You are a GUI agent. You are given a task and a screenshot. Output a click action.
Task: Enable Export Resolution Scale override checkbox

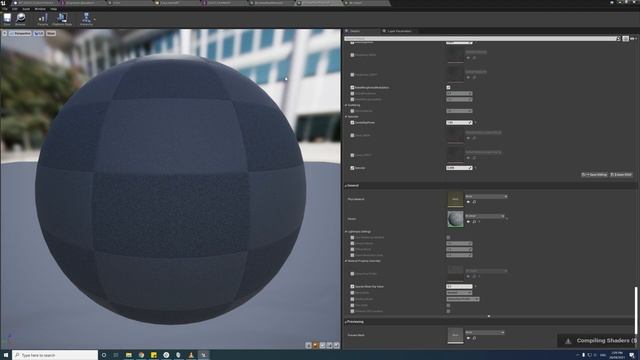[352, 255]
